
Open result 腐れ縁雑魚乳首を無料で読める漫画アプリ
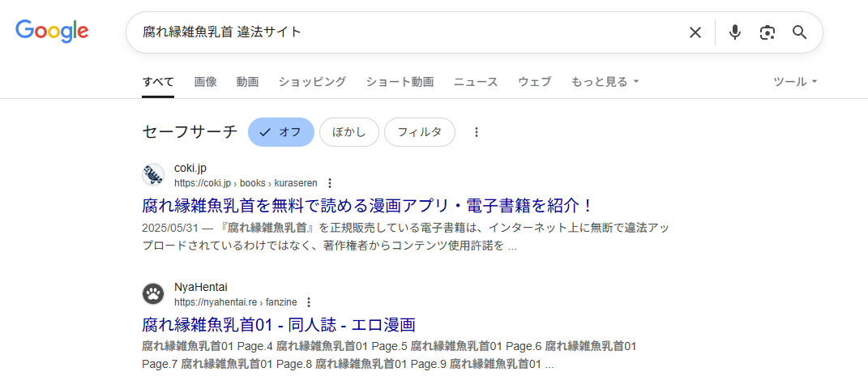[x=368, y=207]
